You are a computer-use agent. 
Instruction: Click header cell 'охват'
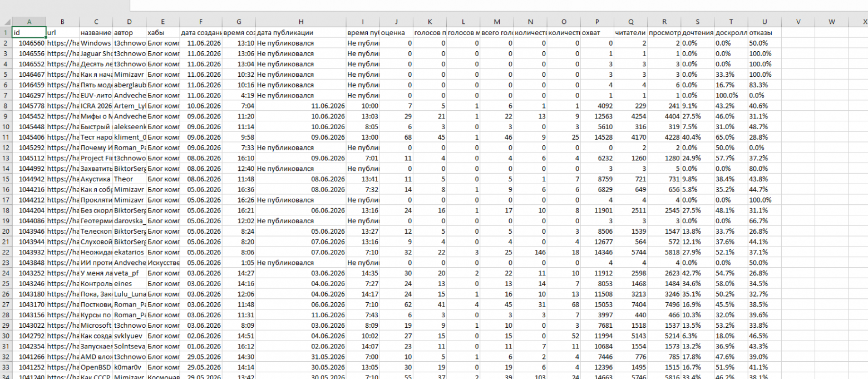click(597, 32)
